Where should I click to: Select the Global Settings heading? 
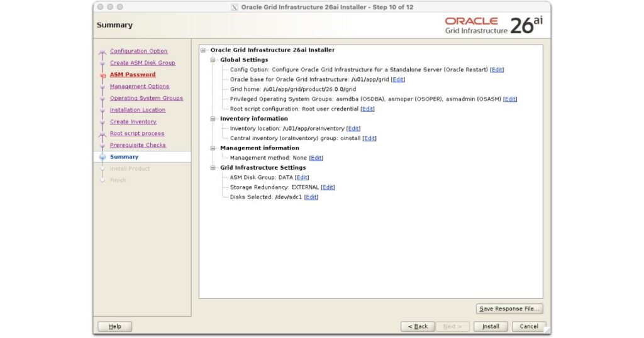coord(244,60)
